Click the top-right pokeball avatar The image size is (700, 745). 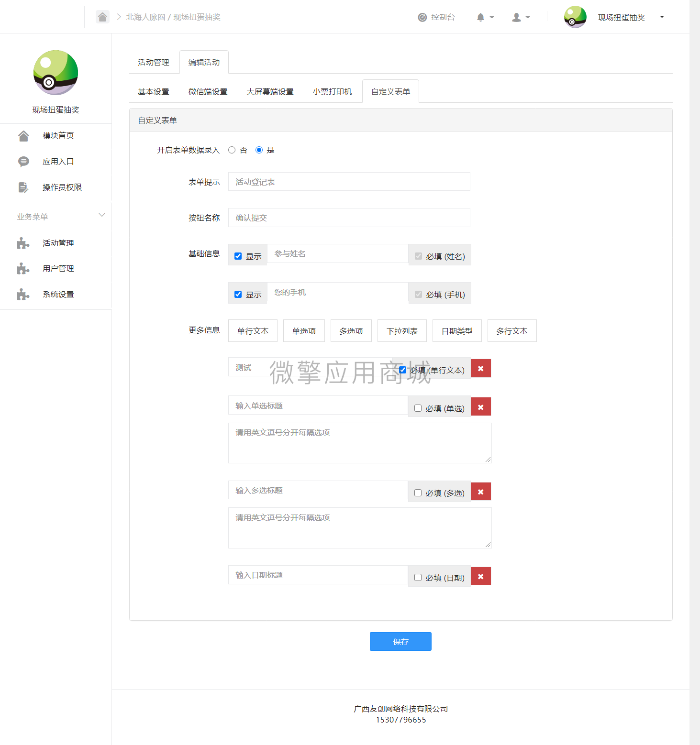[x=575, y=17]
